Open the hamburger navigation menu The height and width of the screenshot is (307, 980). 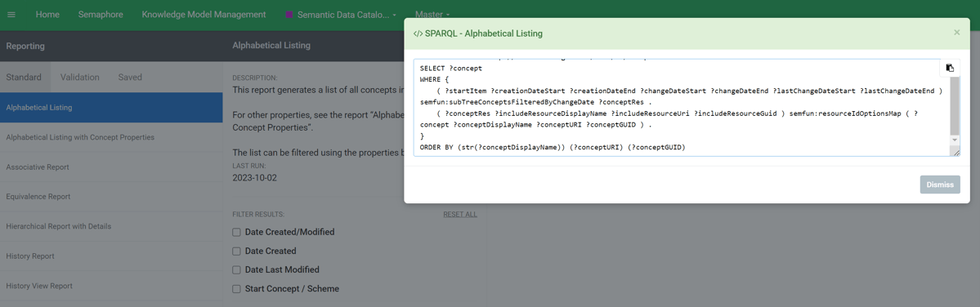pyautogui.click(x=11, y=15)
